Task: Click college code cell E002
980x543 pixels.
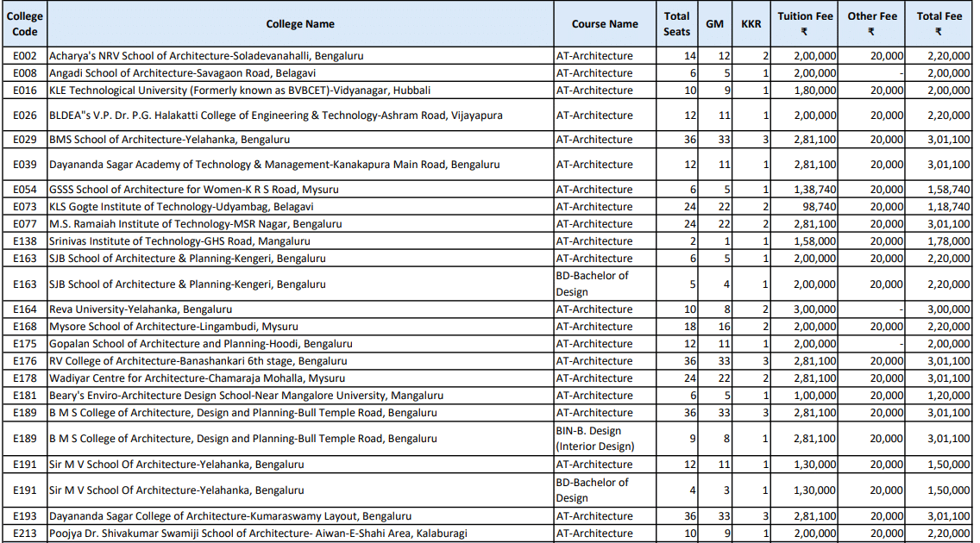Action: pos(25,56)
